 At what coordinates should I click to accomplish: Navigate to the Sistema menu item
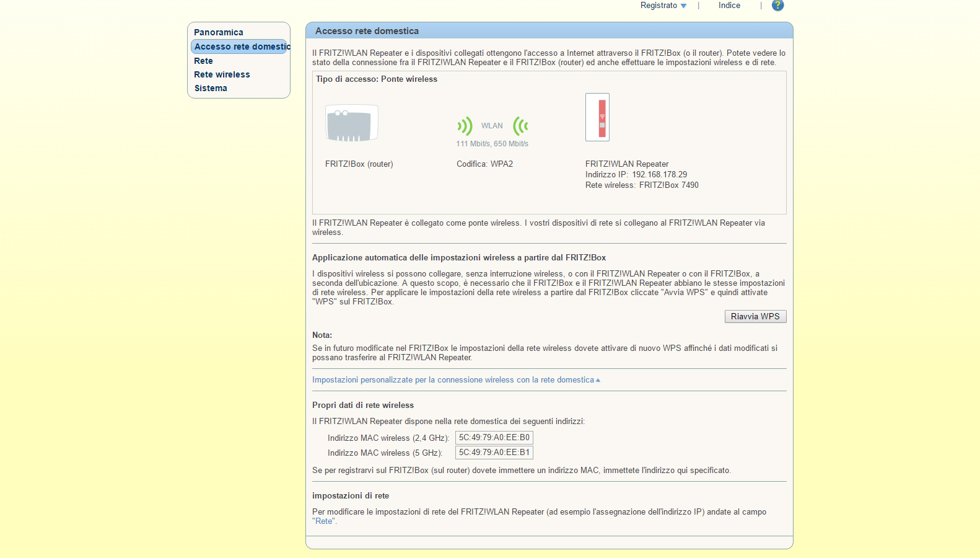pos(211,88)
